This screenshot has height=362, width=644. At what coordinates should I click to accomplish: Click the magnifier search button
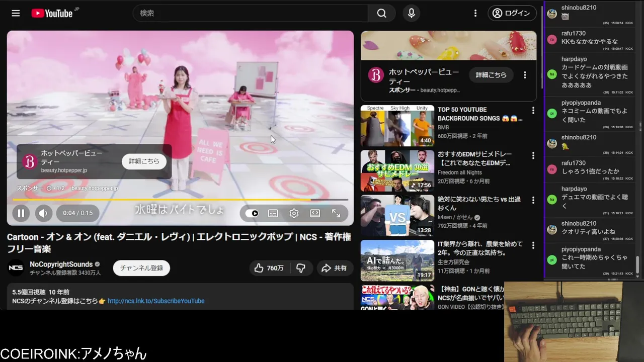(382, 13)
